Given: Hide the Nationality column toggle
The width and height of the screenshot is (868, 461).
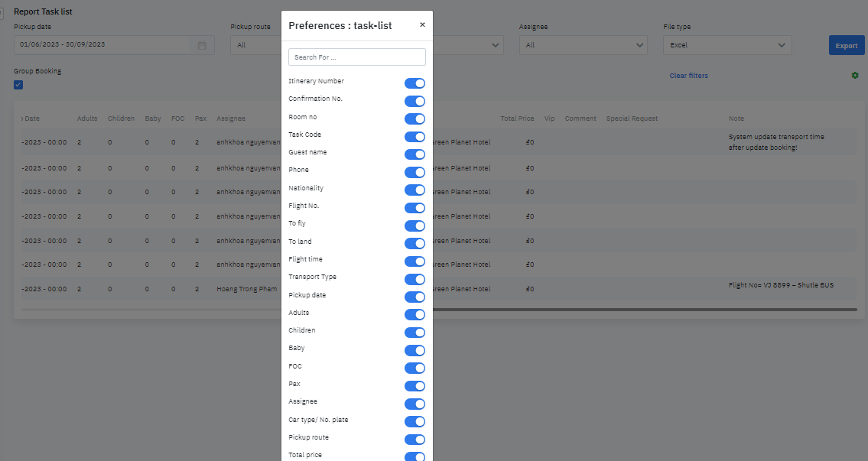Looking at the screenshot, I should point(414,190).
